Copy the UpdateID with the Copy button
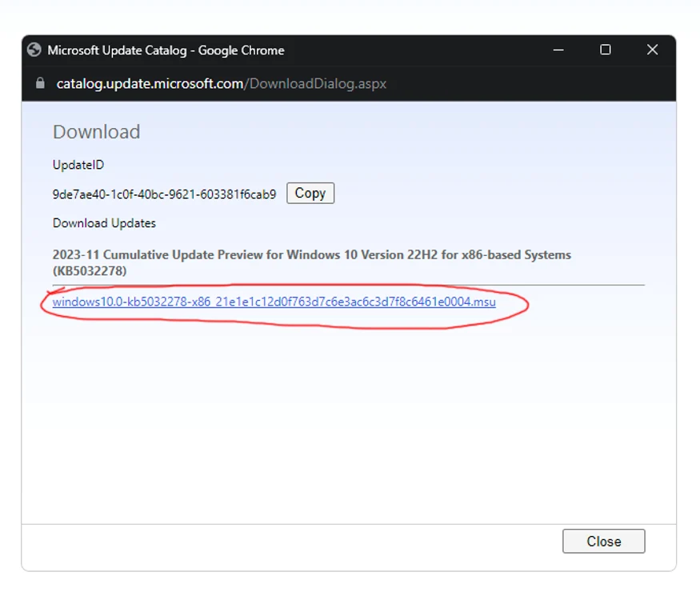 (x=310, y=194)
